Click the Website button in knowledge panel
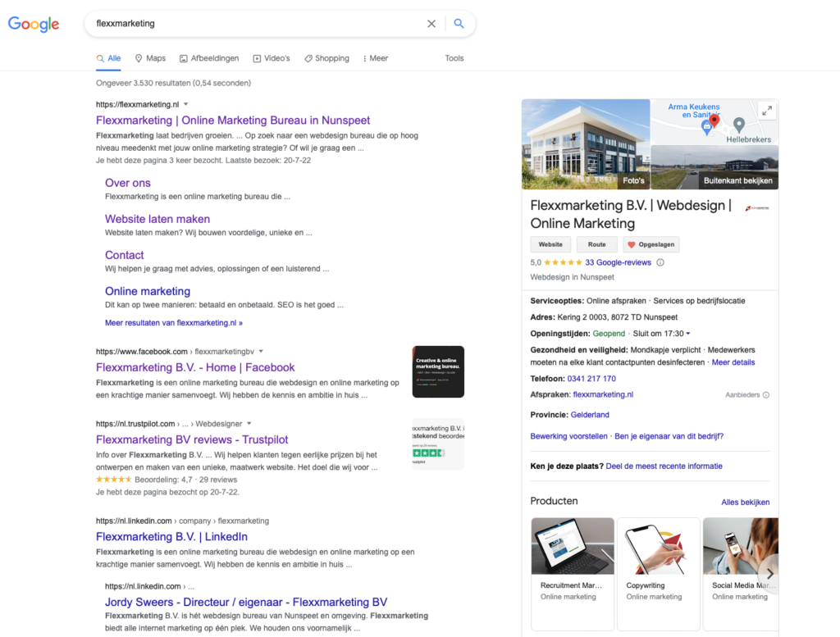The image size is (840, 637). pos(550,244)
